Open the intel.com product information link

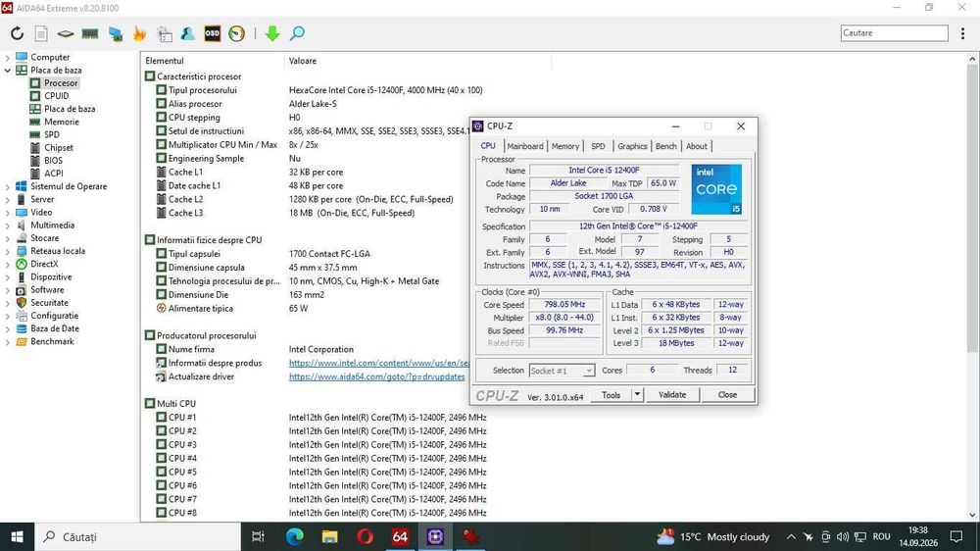coord(378,363)
